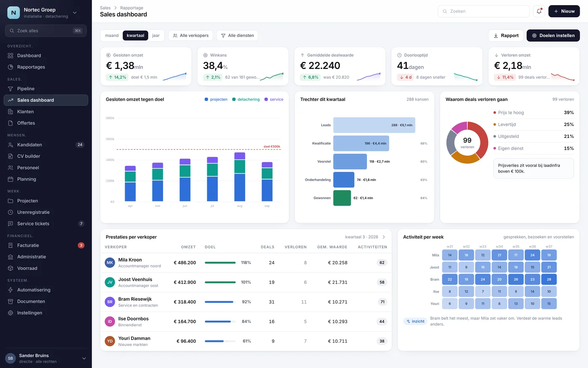Viewport: 588px width, 368px height.
Task: Click the Pipeline funnel icon
Action: pyautogui.click(x=10, y=89)
